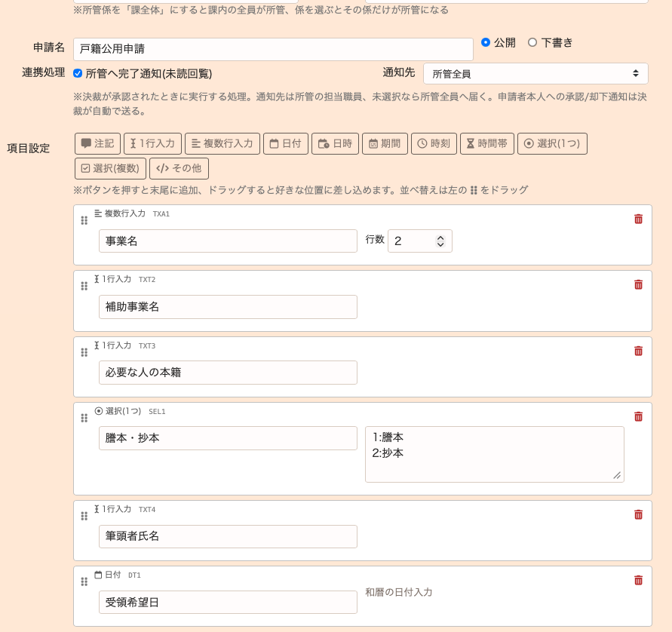The width and height of the screenshot is (672, 632).
Task: Click the 事業名 label input
Action: click(228, 241)
